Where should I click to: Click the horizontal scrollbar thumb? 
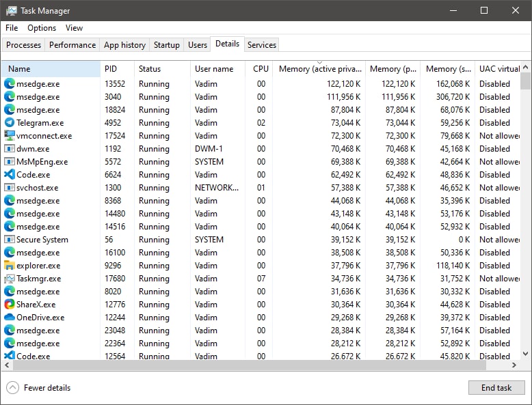250,365
